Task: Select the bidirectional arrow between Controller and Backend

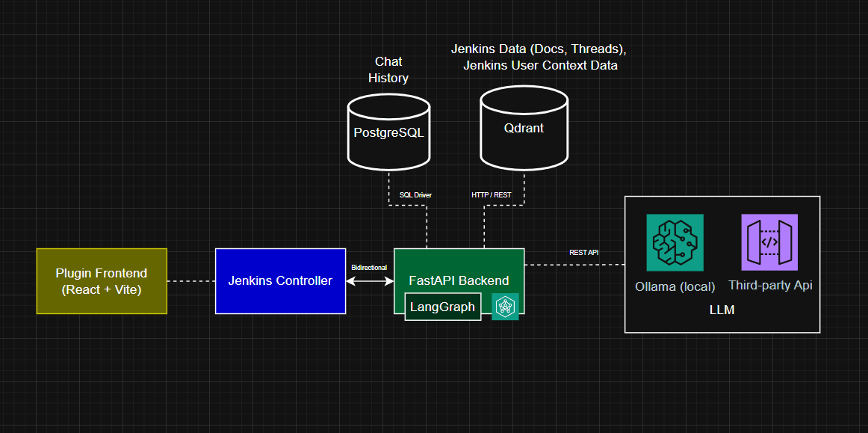Action: [370, 281]
